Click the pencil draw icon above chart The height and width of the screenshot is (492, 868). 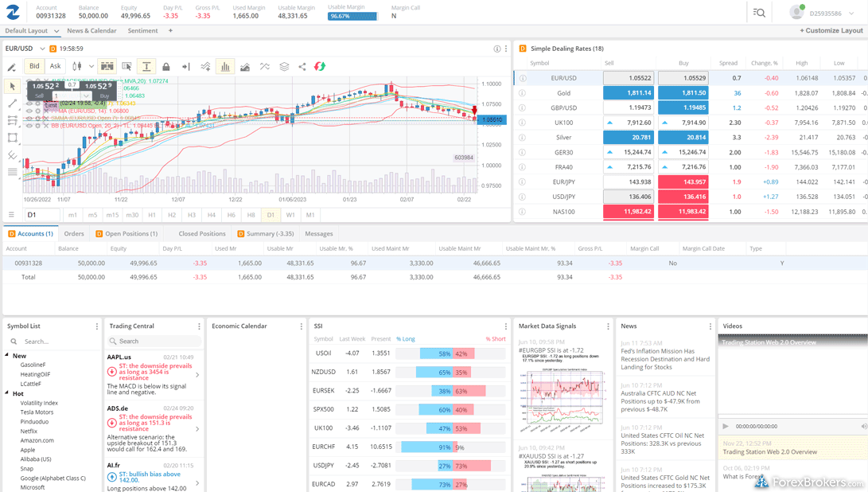click(12, 68)
